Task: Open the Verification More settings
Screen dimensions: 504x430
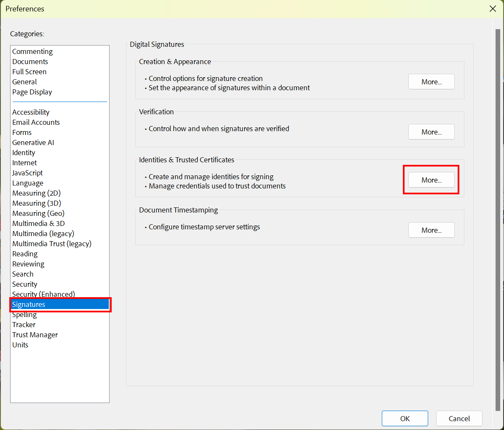Action: pos(431,132)
